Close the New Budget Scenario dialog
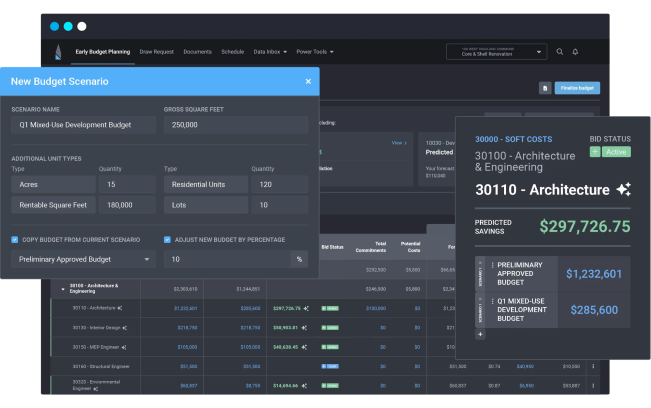This screenshot has width=651, height=408. [x=308, y=81]
